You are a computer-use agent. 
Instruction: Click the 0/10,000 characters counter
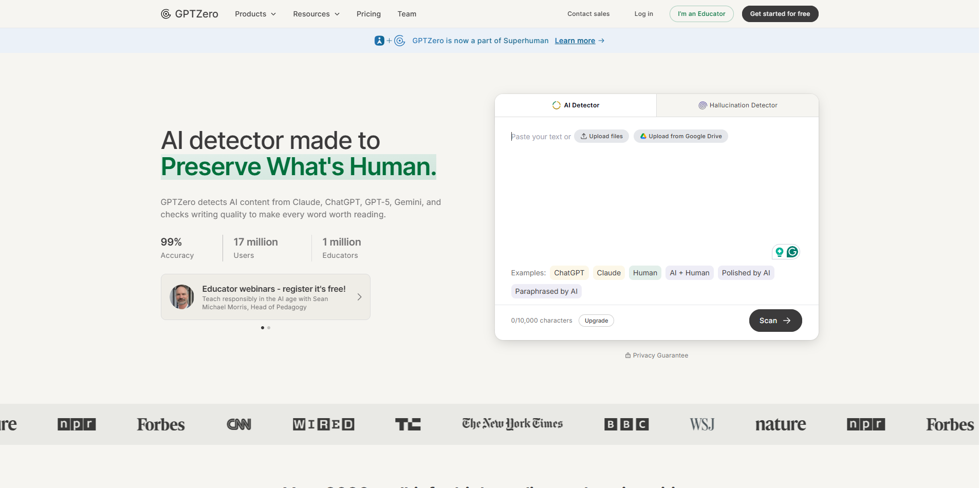tap(542, 321)
